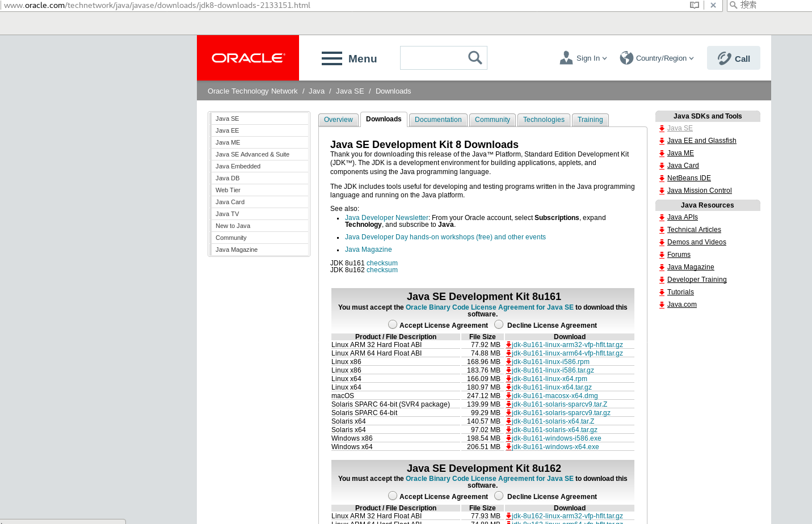Select Decline License Agreement for JDK 8u161
812x524 pixels.
click(x=499, y=324)
